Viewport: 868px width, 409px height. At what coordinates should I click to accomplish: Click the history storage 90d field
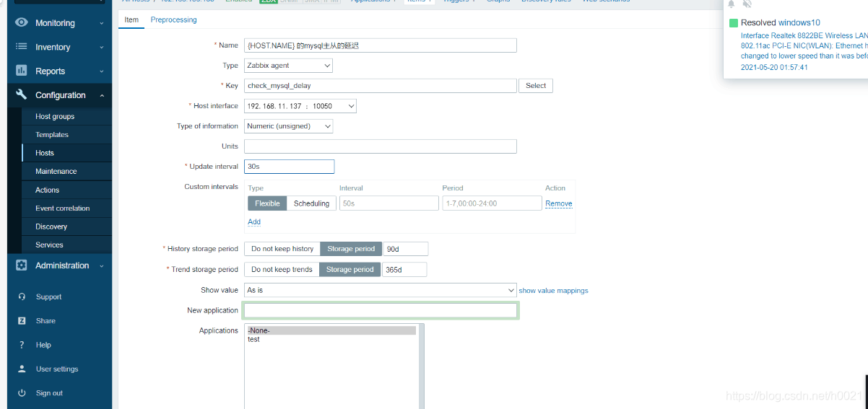pyautogui.click(x=406, y=249)
